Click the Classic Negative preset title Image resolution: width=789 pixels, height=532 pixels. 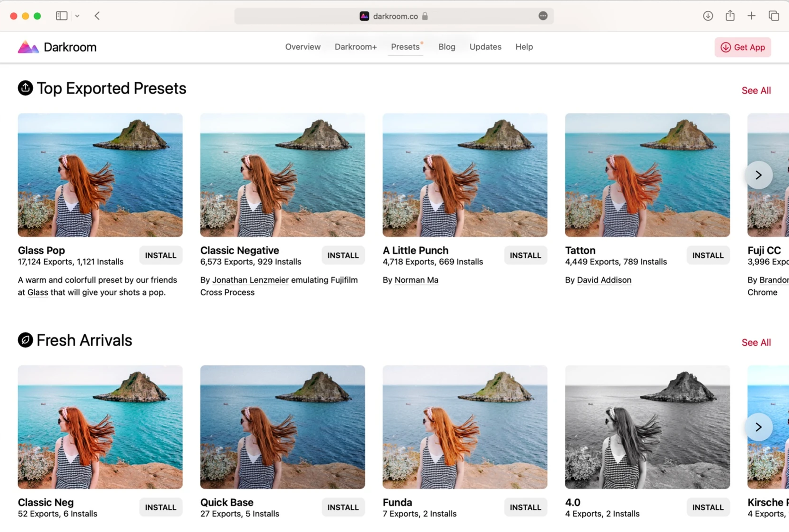[x=240, y=250]
